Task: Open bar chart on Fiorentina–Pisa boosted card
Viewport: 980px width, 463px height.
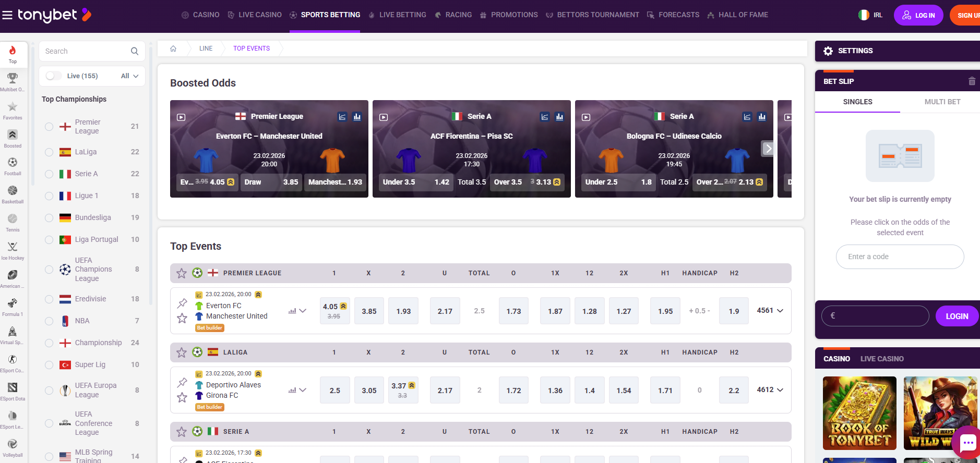Action: tap(559, 117)
